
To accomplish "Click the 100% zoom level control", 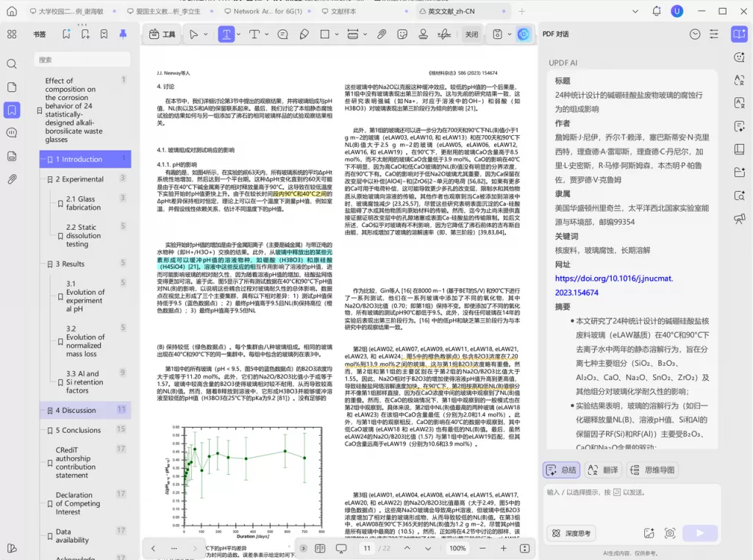I will [x=457, y=548].
